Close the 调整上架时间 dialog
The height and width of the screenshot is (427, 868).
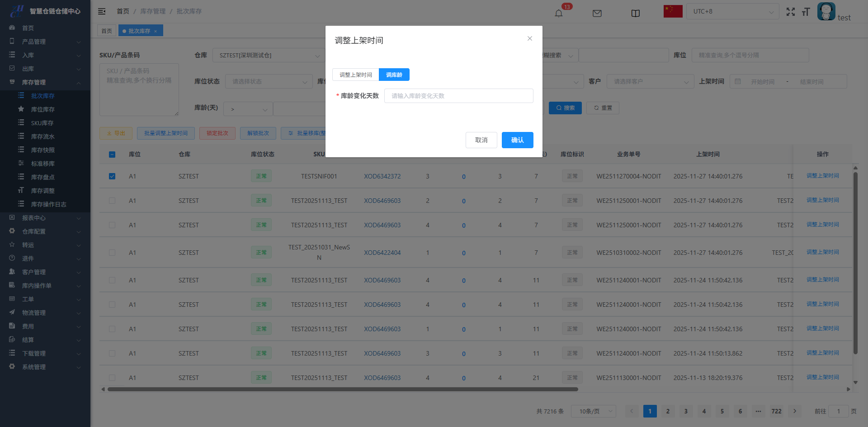point(529,38)
